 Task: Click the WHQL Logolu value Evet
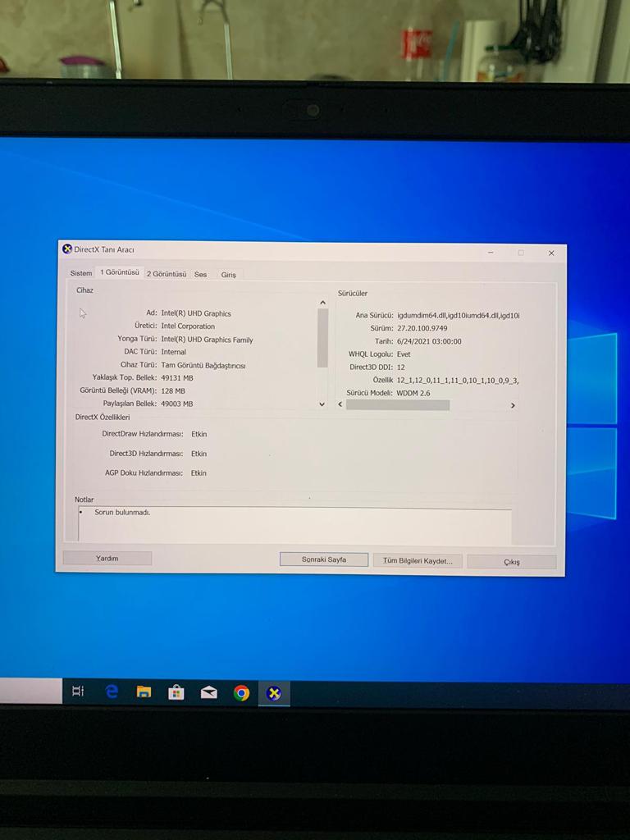click(x=404, y=354)
